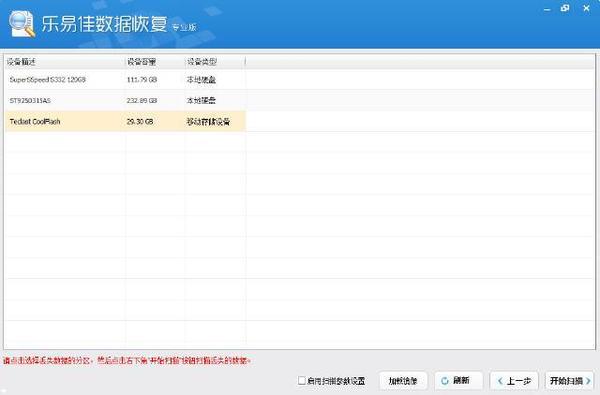This screenshot has height=395, width=600.
Task: Click the 刷新 refresh button
Action: 458,380
